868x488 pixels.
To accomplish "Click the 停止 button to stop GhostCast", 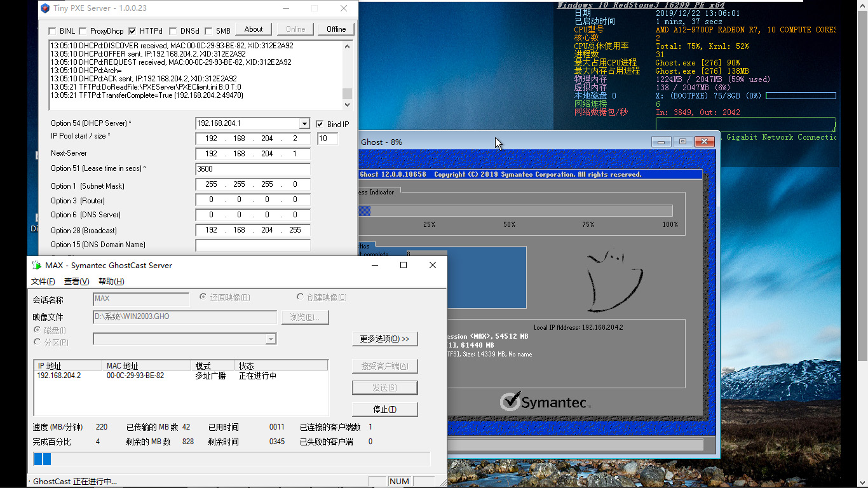I will [x=384, y=409].
